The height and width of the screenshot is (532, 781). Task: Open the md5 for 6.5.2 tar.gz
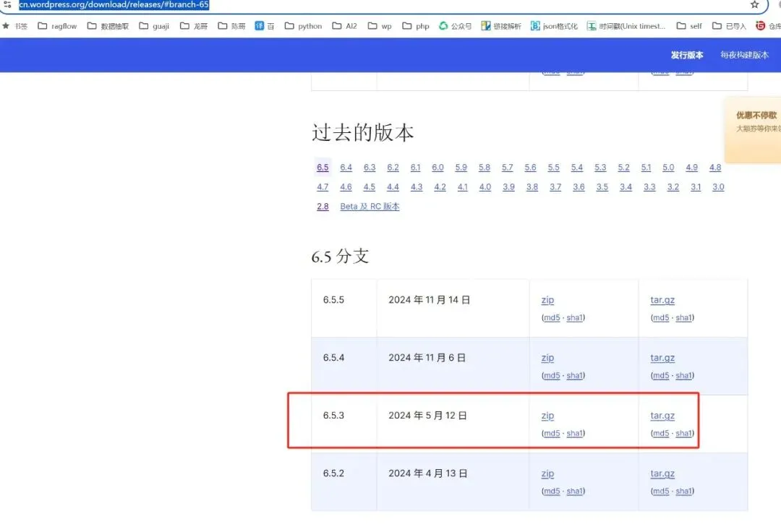click(x=661, y=492)
